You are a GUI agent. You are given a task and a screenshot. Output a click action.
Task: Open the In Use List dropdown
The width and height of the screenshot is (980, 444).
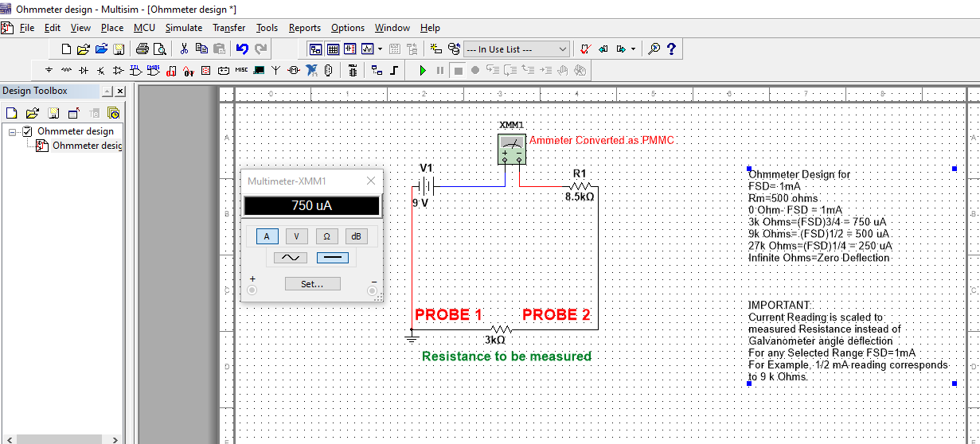pyautogui.click(x=517, y=49)
